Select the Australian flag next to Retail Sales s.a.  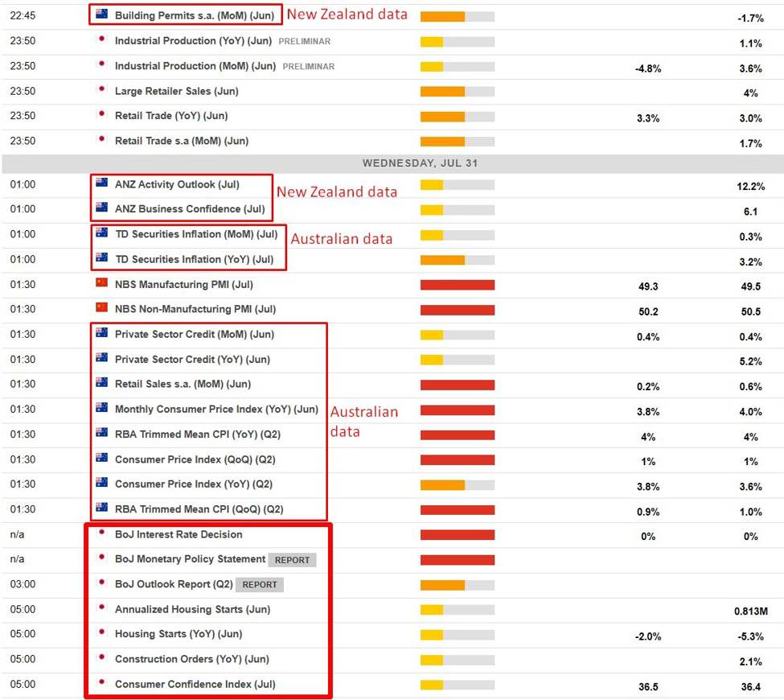[x=101, y=382]
